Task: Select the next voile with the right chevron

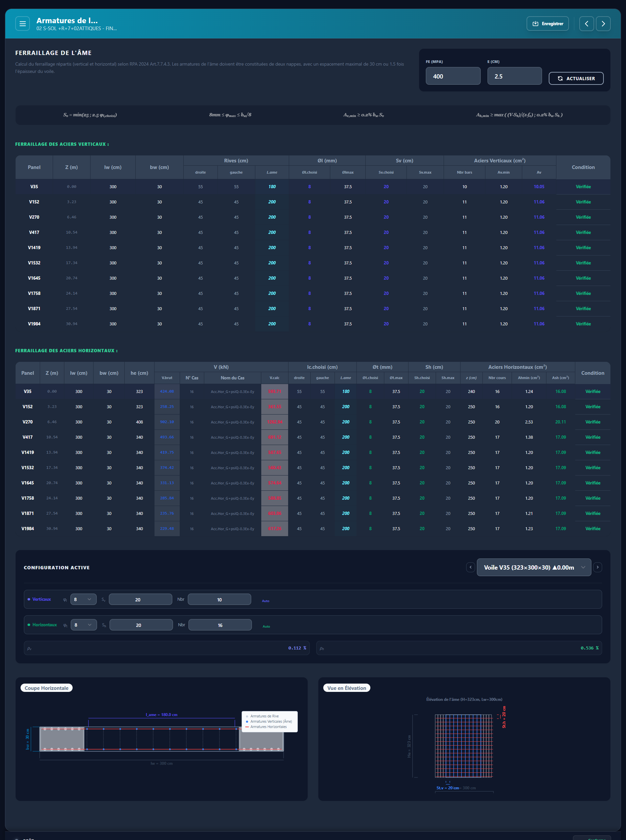Action: coord(597,567)
